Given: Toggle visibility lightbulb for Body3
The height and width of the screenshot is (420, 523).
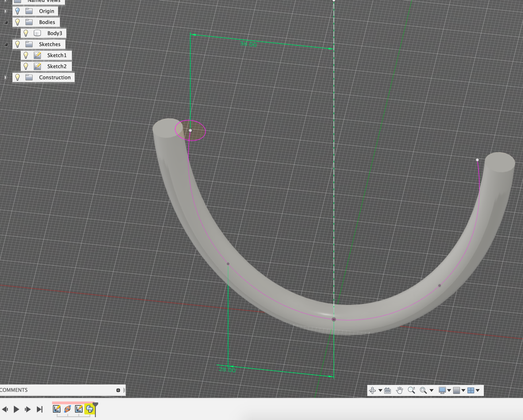Looking at the screenshot, I should pos(26,33).
